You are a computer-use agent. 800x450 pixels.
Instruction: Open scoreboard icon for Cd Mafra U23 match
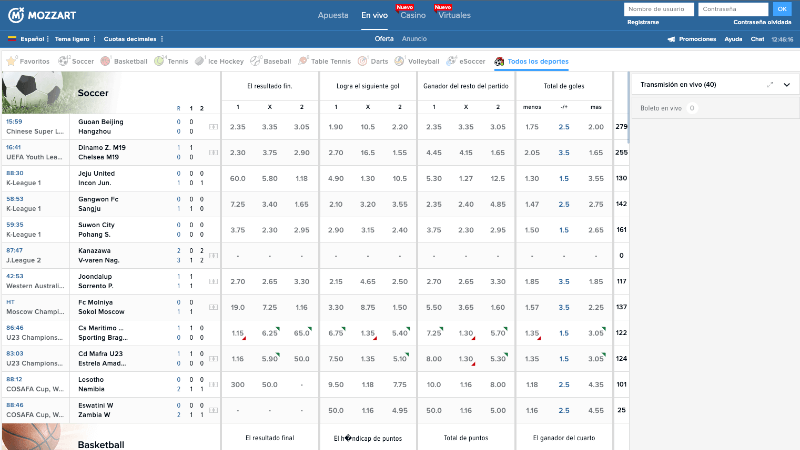213,359
